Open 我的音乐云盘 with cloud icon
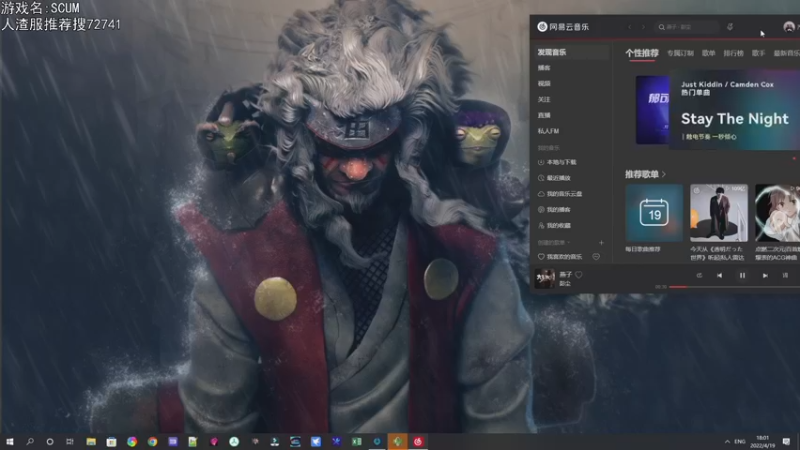The height and width of the screenshot is (450, 800). pos(560,194)
